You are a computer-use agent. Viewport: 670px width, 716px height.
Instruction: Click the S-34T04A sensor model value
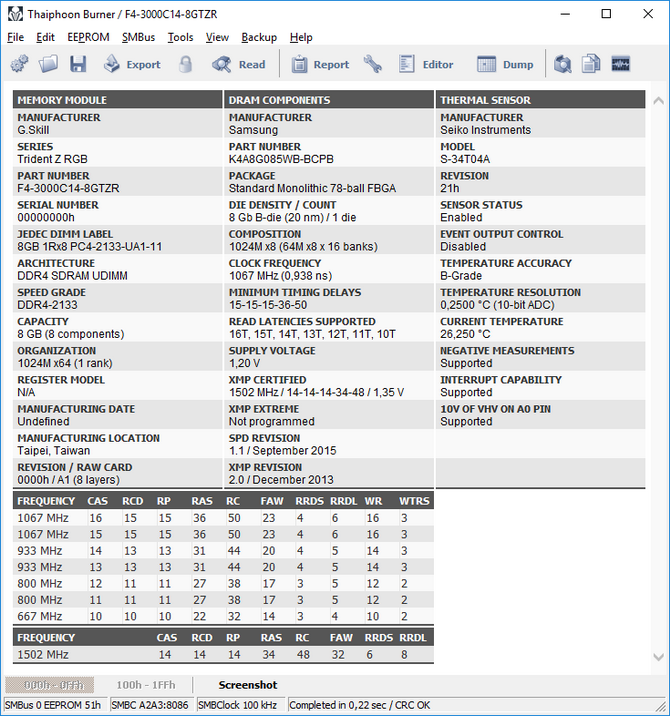pyautogui.click(x=465, y=159)
